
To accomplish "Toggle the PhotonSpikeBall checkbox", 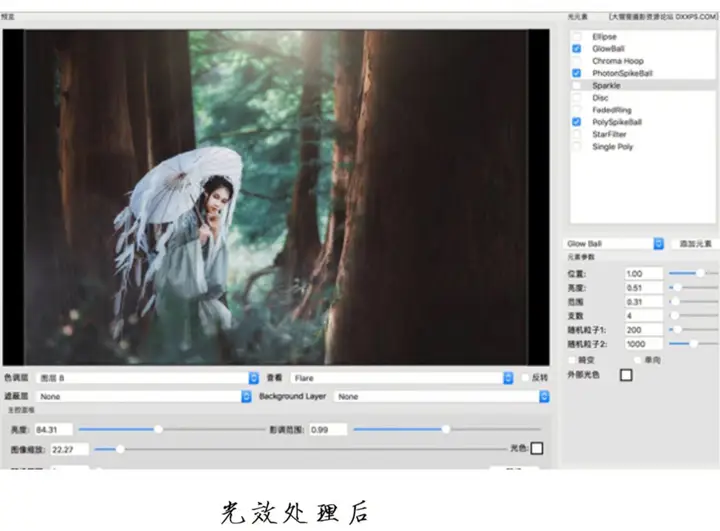I will 577,73.
